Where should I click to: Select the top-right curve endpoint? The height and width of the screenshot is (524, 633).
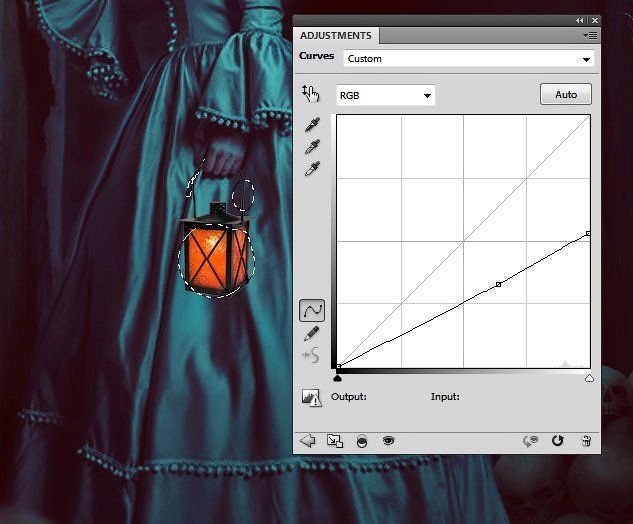[588, 233]
